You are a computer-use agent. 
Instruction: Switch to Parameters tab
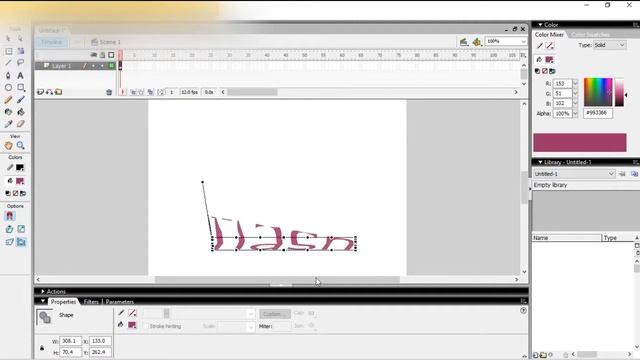[120, 302]
